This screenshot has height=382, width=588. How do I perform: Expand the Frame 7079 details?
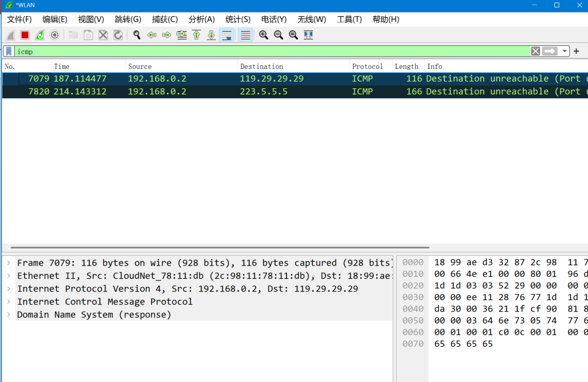9,263
